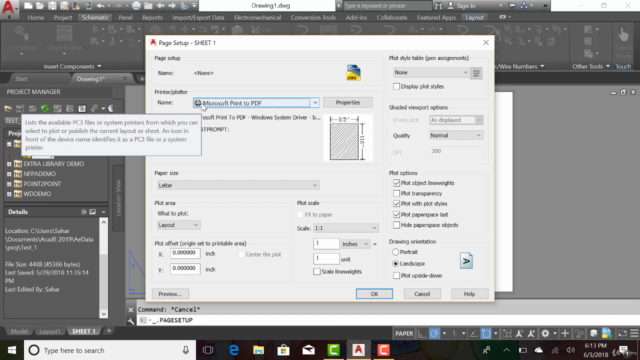
Task: Open the Paper size Letter dropdown
Action: [x=238, y=185]
